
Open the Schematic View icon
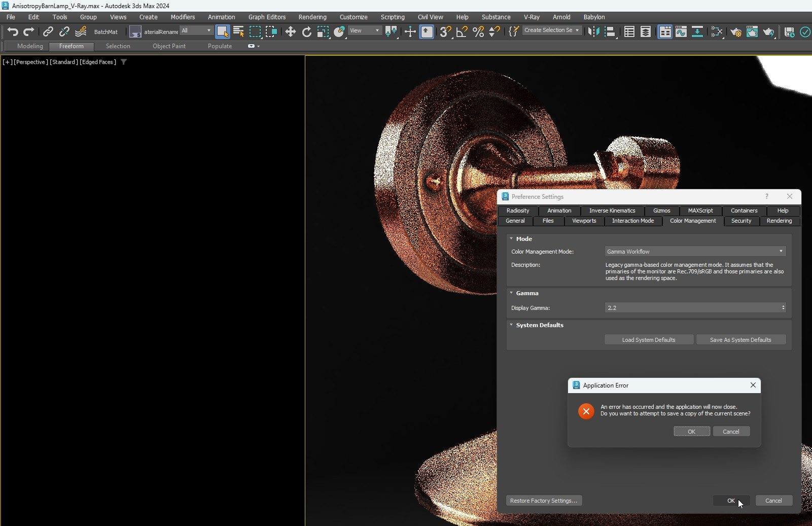[697, 31]
